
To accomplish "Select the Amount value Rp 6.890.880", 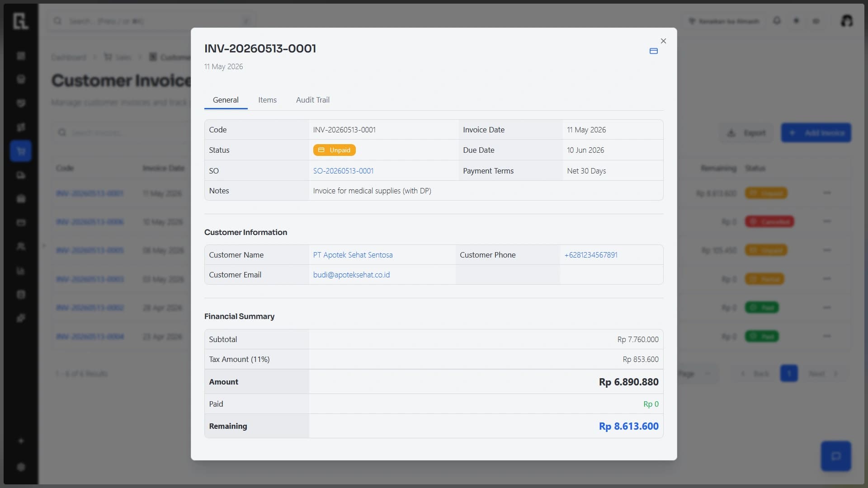I will point(628,382).
